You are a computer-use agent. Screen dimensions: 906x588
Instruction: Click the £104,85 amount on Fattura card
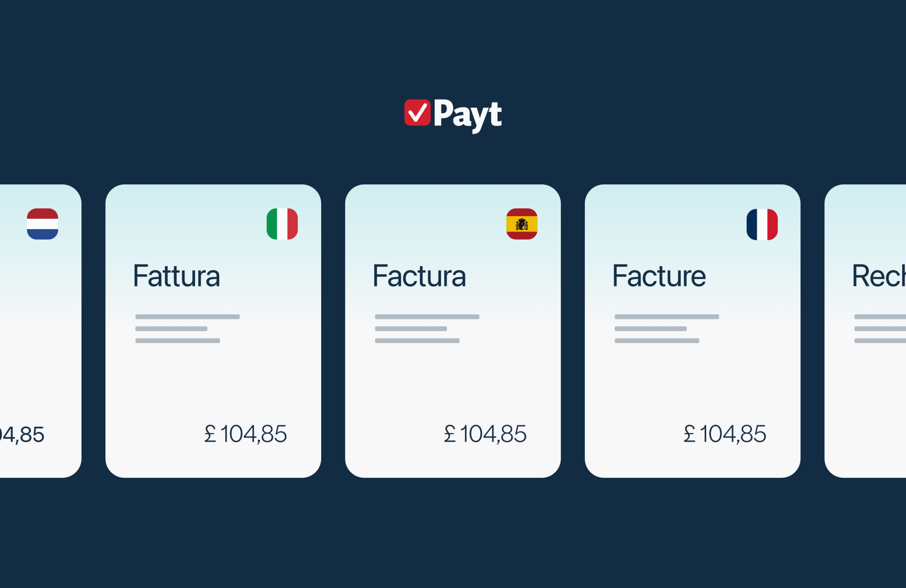coord(246,434)
